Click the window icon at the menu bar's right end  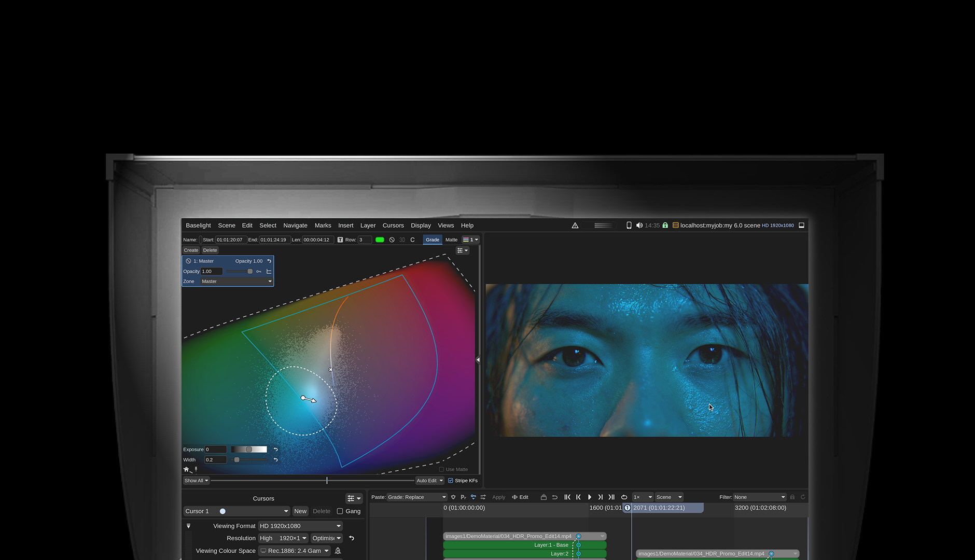801,226
